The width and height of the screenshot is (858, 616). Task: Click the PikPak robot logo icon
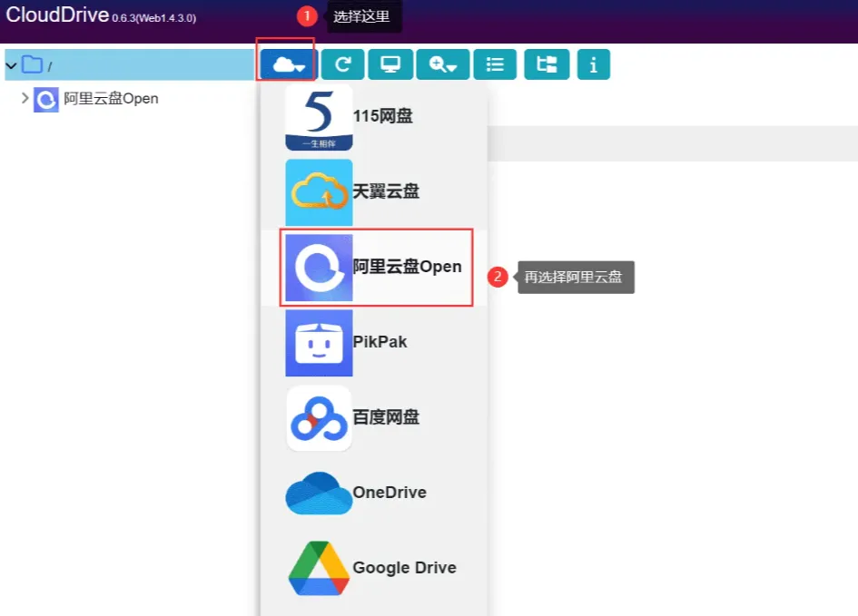pos(319,343)
